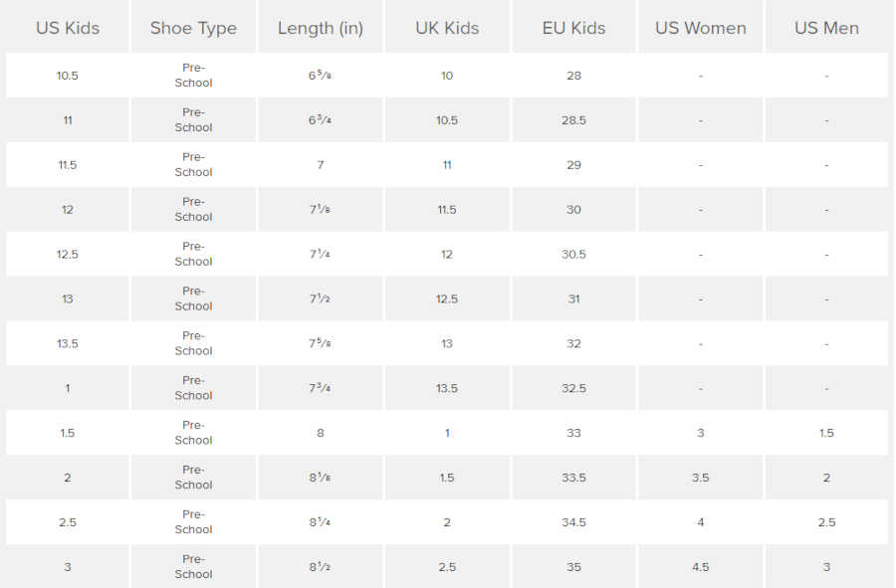Select the EU Kids 33.5 cell
This screenshot has width=896, height=588.
pos(573,479)
